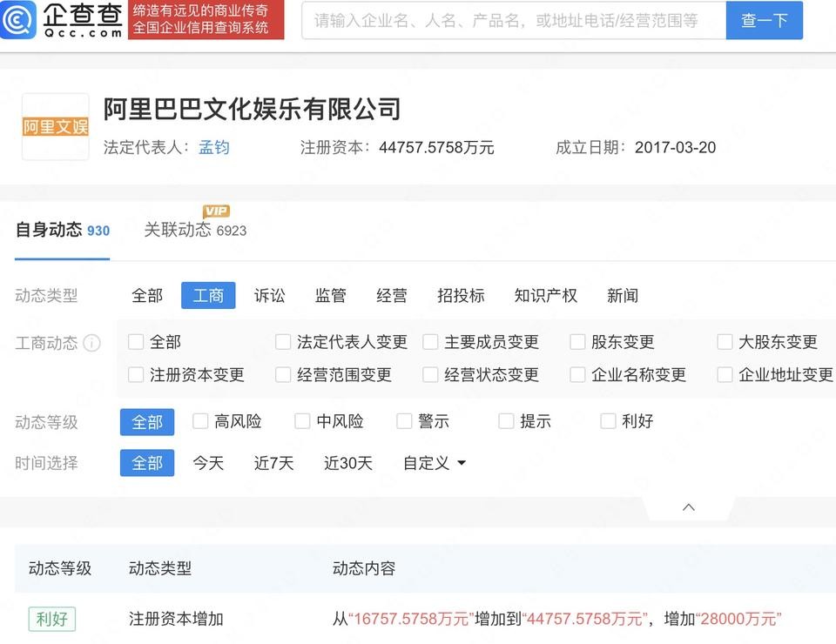Check the 法定代表人变更 checkbox
The height and width of the screenshot is (644, 836).
point(283,342)
